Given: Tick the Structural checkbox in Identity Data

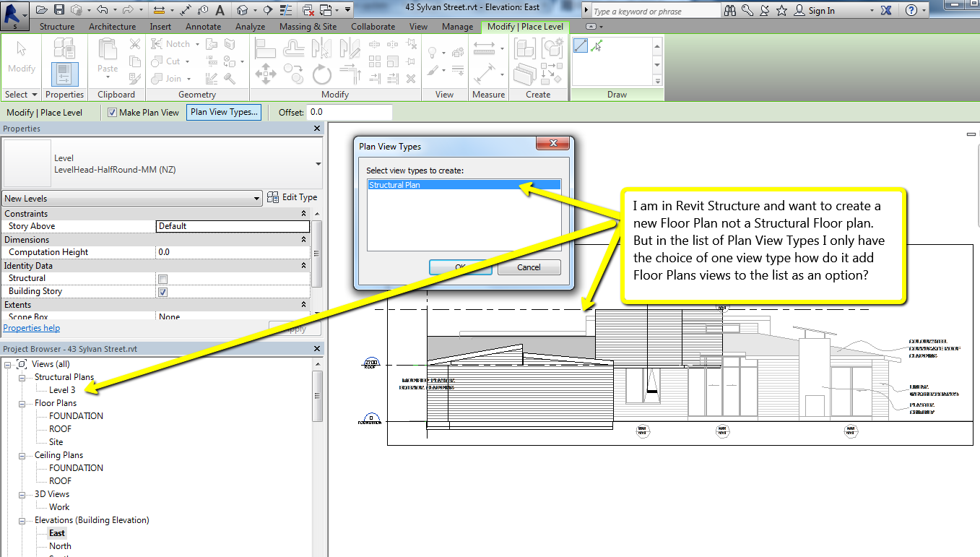Looking at the screenshot, I should tap(163, 279).
